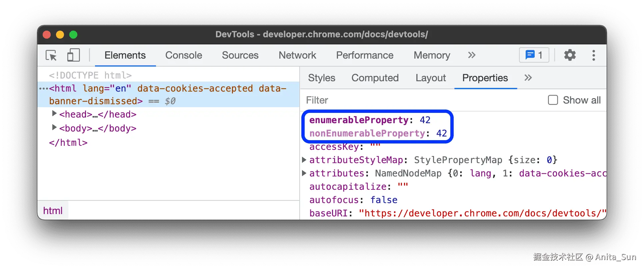Expand the attributeStyleMap property
Viewport: 644px width, 269px height.
click(x=304, y=160)
